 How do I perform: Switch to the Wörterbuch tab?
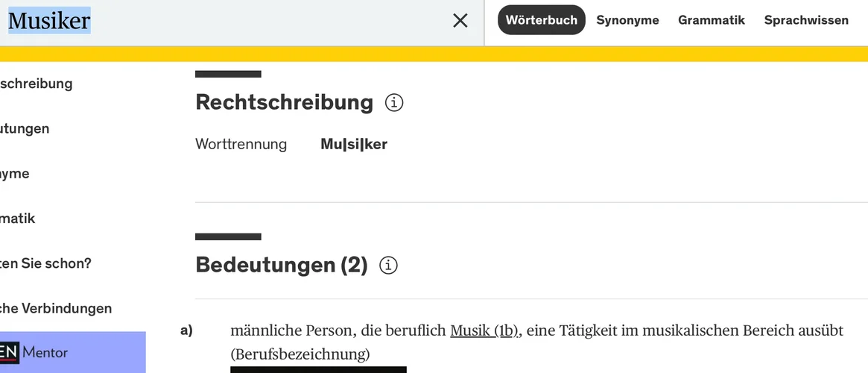point(541,20)
